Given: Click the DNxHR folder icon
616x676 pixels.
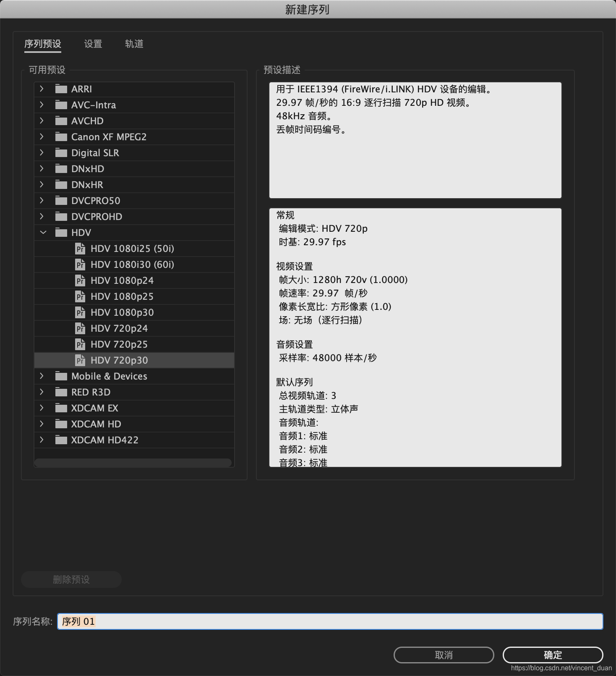Looking at the screenshot, I should point(61,185).
